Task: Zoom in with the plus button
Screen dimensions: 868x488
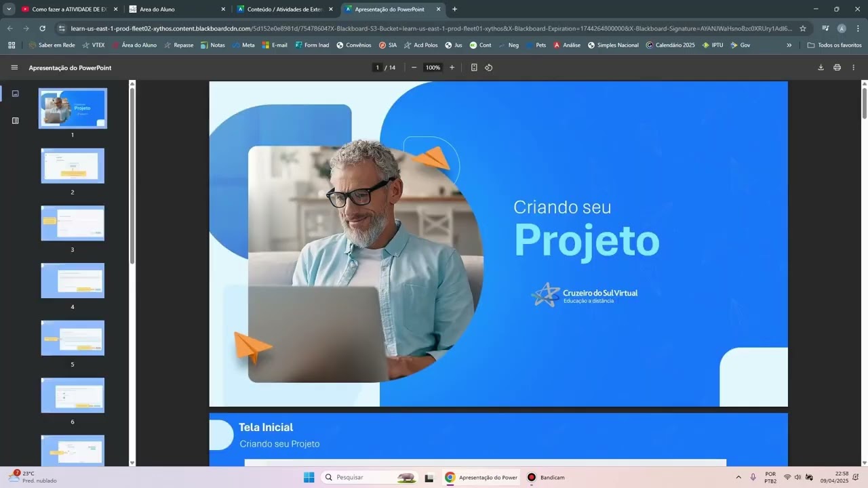Action: (x=452, y=68)
